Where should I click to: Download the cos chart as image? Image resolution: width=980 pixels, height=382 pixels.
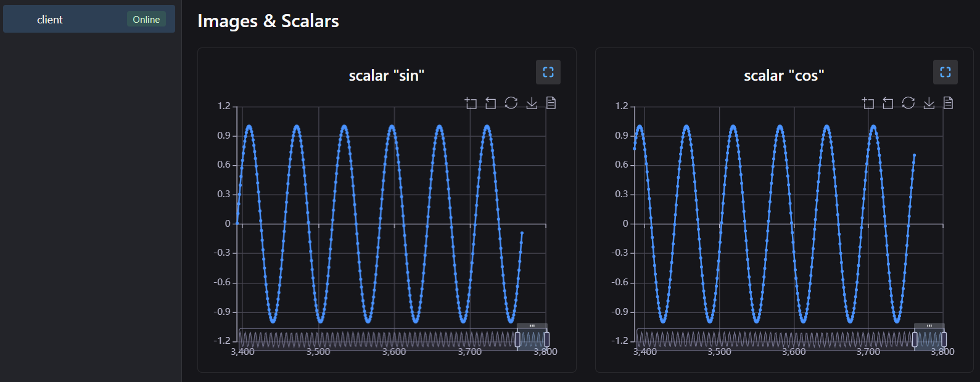(929, 103)
